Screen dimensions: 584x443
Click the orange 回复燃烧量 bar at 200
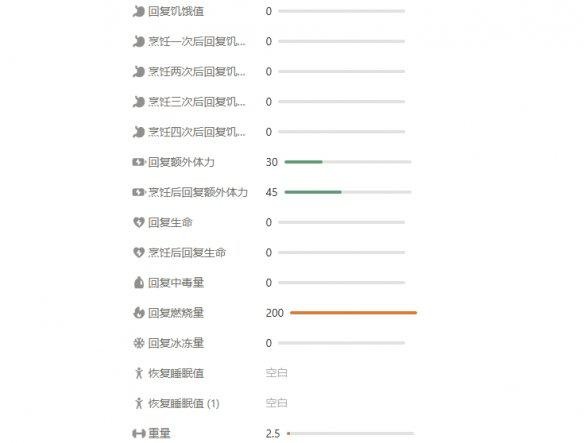click(353, 313)
